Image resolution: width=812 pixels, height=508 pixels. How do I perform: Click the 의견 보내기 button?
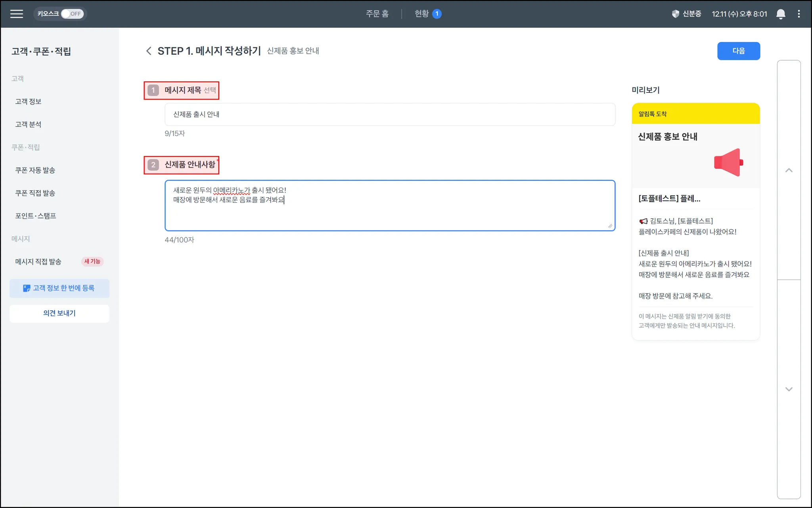pyautogui.click(x=59, y=313)
